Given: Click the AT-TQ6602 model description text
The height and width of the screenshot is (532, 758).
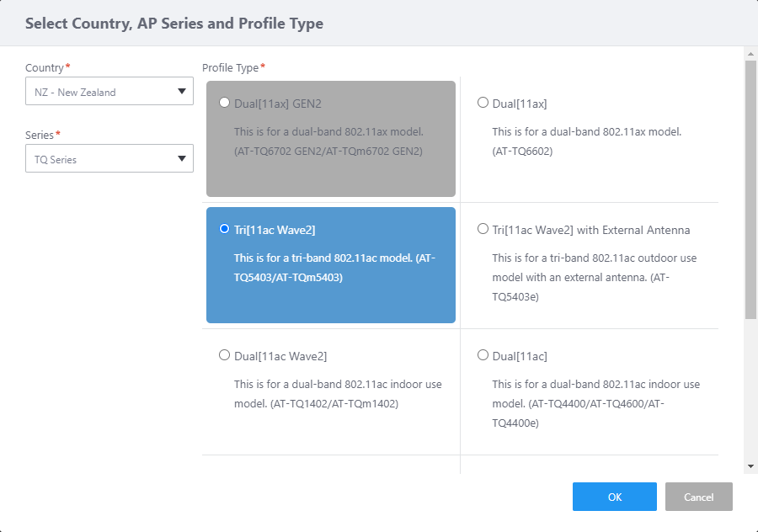Looking at the screenshot, I should pos(586,141).
